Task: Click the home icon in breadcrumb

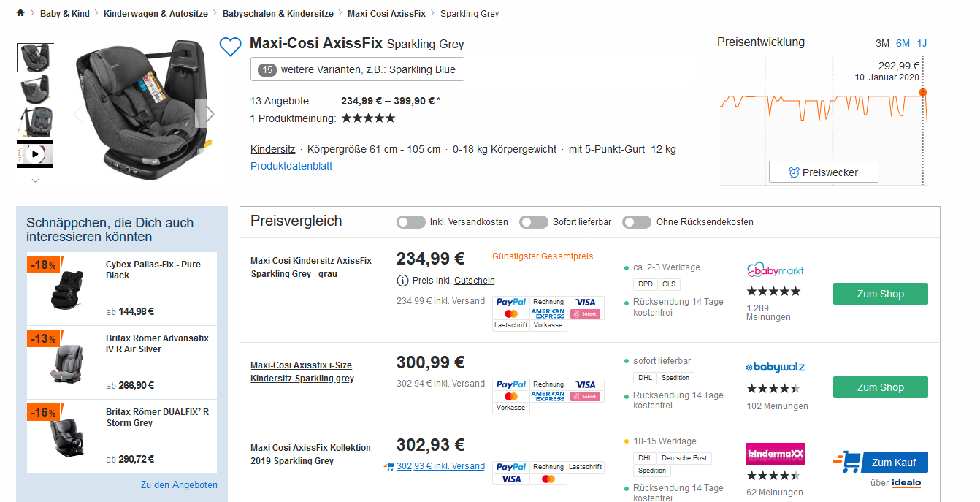Action: click(x=20, y=13)
